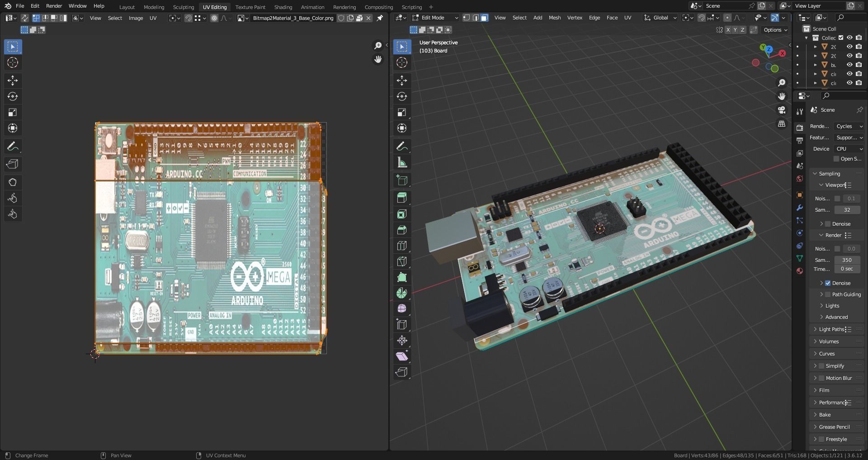868x460 pixels.
Task: Open the Output properties tab
Action: click(x=800, y=141)
